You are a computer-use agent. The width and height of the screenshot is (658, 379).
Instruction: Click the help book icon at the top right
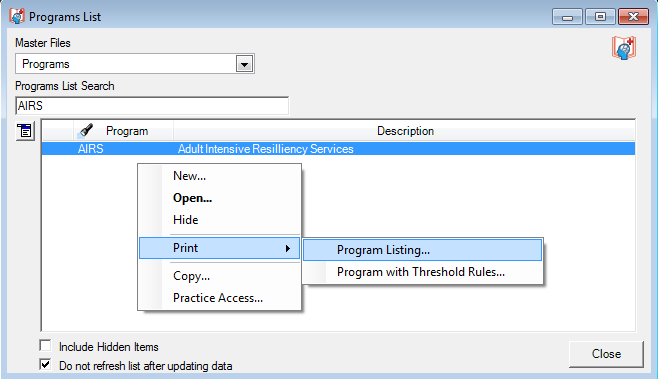624,48
